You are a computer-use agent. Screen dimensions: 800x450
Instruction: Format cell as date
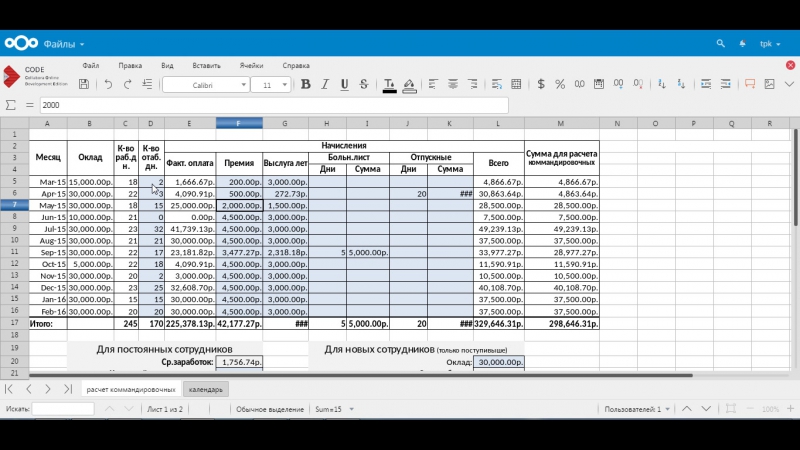click(x=599, y=85)
